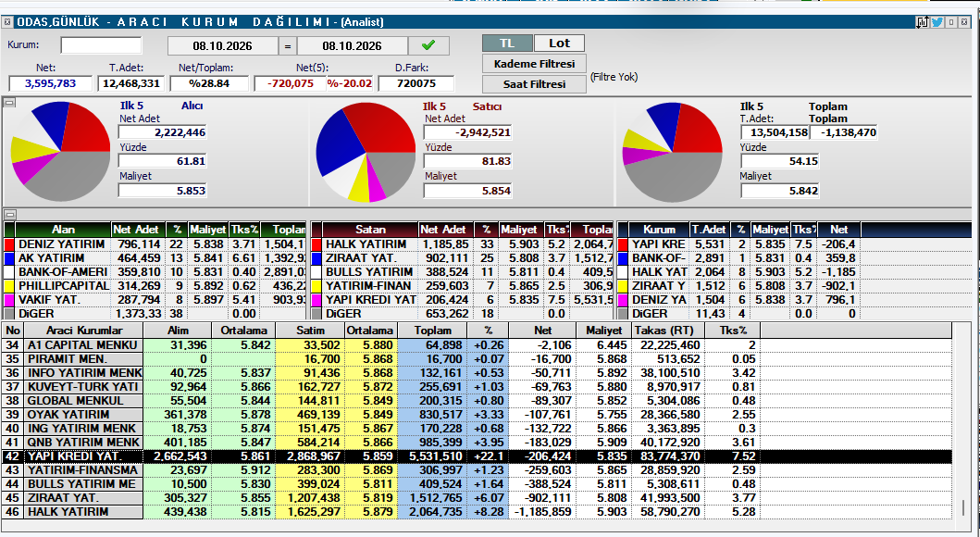
Task: Click the green checkmark to apply dates
Action: coord(428,45)
